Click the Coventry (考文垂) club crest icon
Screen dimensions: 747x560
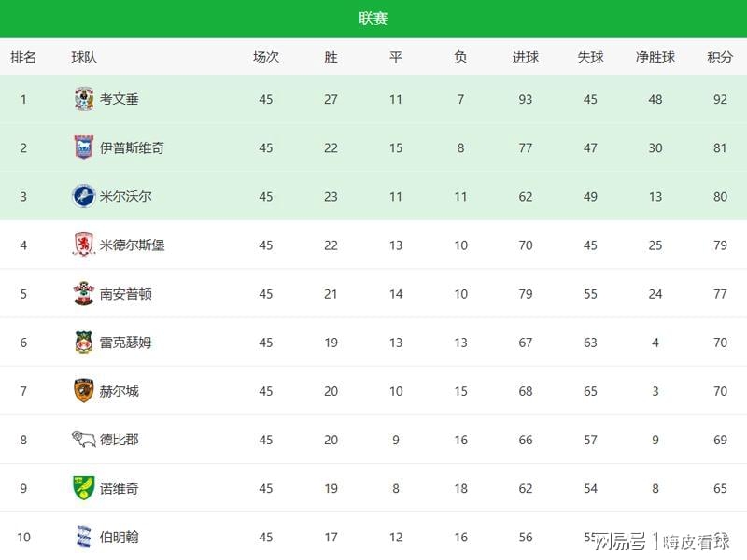84,99
